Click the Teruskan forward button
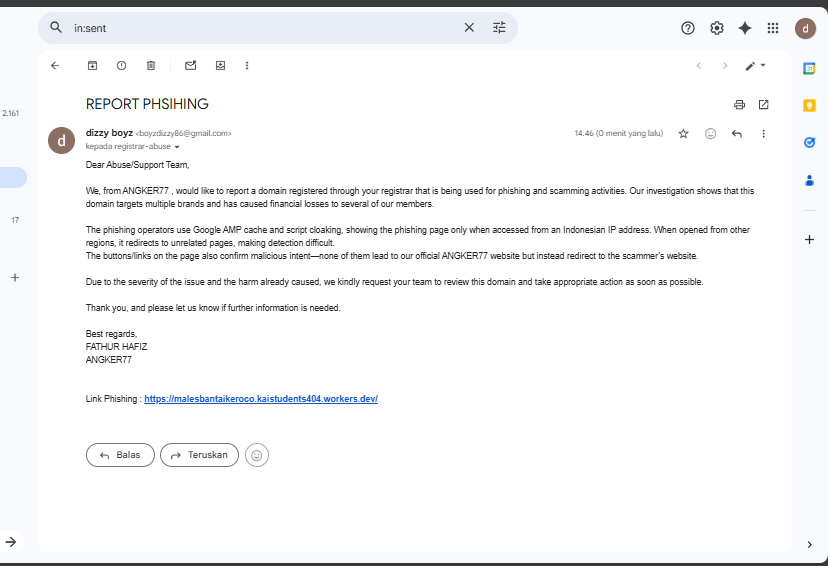Viewport: 828px width, 566px height. 200,455
